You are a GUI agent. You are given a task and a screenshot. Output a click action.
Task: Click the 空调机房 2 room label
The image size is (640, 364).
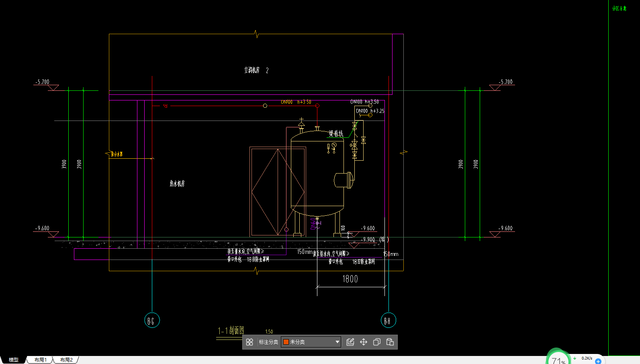[256, 70]
